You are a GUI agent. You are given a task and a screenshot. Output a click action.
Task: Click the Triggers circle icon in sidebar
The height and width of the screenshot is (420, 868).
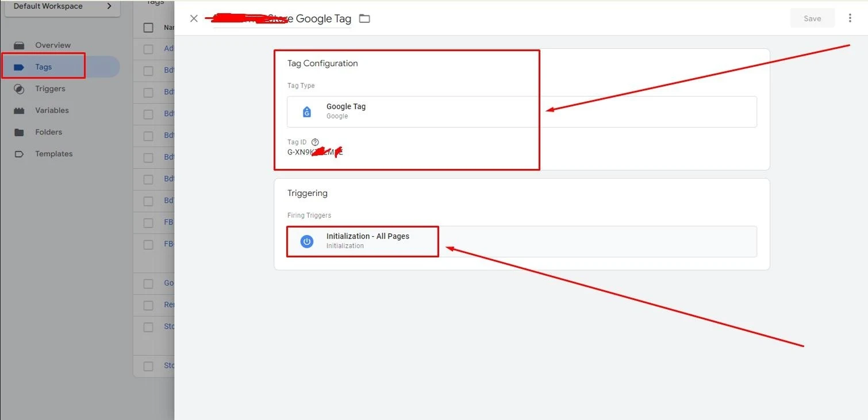tap(19, 89)
